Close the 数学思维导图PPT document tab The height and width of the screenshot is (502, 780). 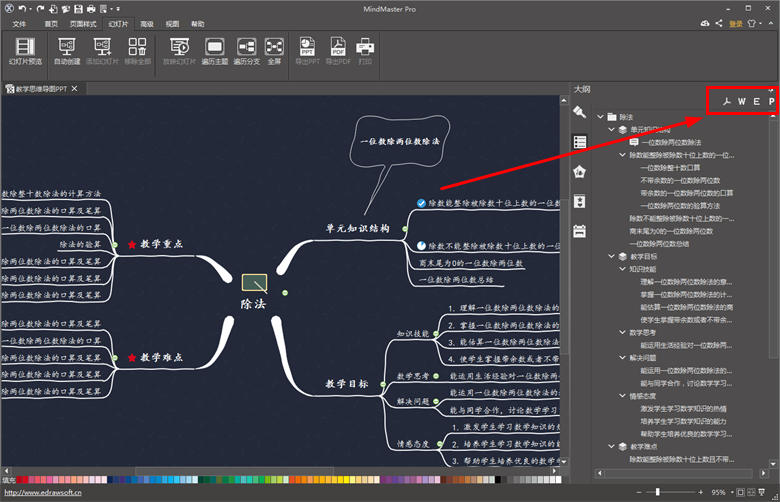pyautogui.click(x=75, y=89)
